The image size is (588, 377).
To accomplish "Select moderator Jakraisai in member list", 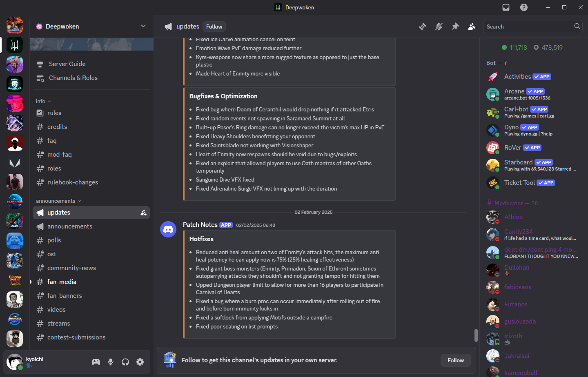I will [x=532, y=356].
